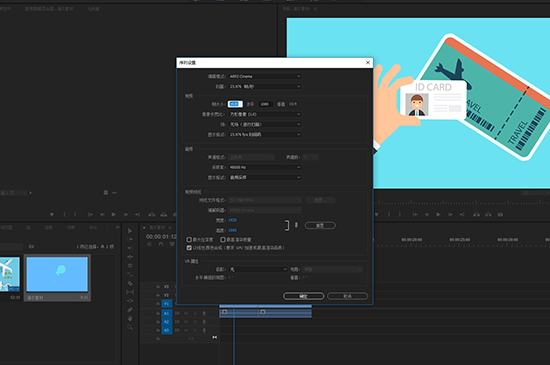Add a marker in the Program monitor
550x365 pixels.
click(376, 214)
